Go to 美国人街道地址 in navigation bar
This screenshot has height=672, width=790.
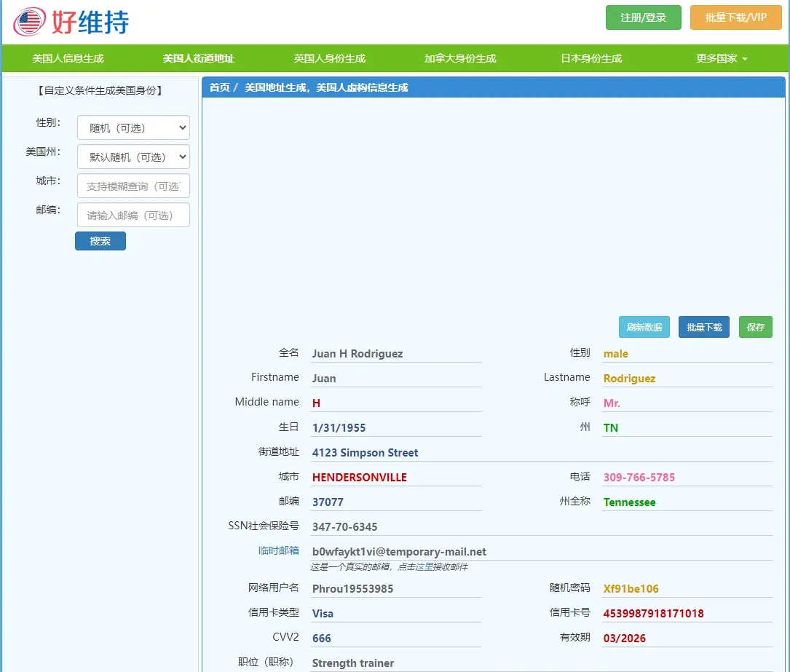[198, 58]
